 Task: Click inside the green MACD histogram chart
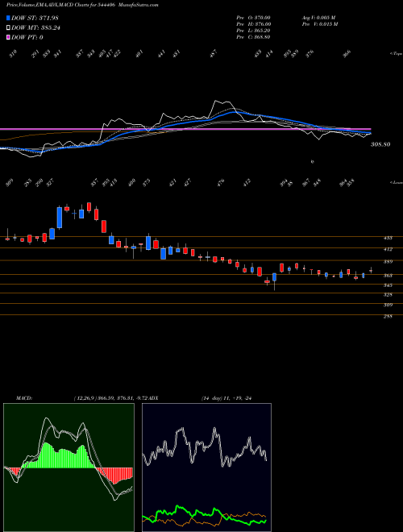[x=69, y=468]
